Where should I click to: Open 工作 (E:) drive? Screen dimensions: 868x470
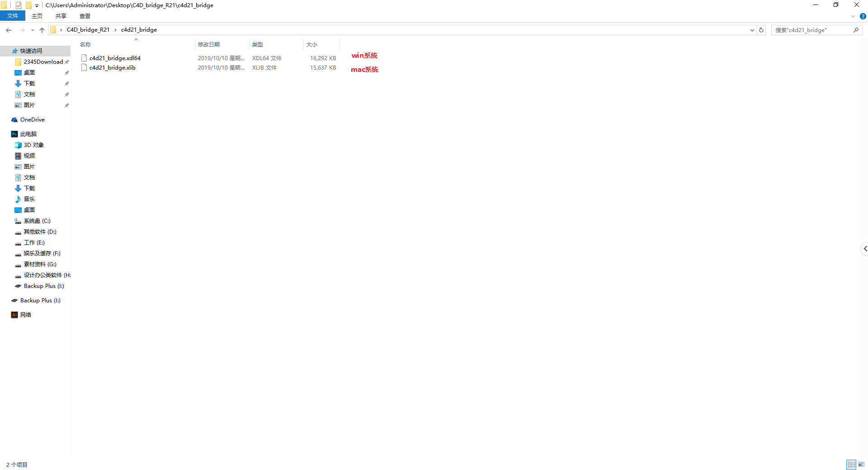(x=34, y=243)
